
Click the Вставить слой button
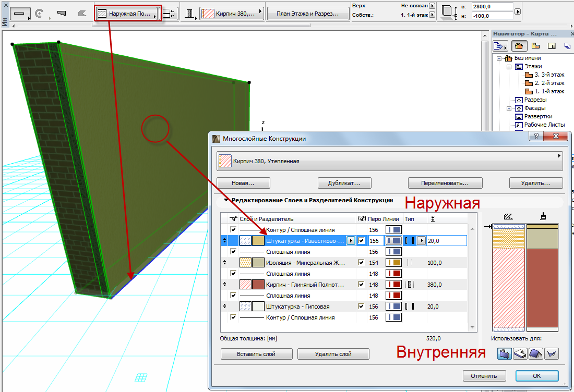point(256,353)
